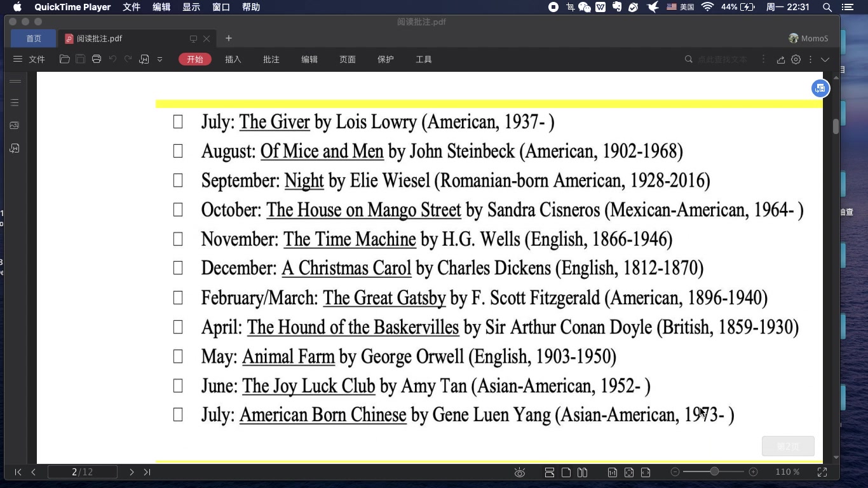
Task: Tick checkbox for November The Time Machine
Action: click(x=178, y=238)
